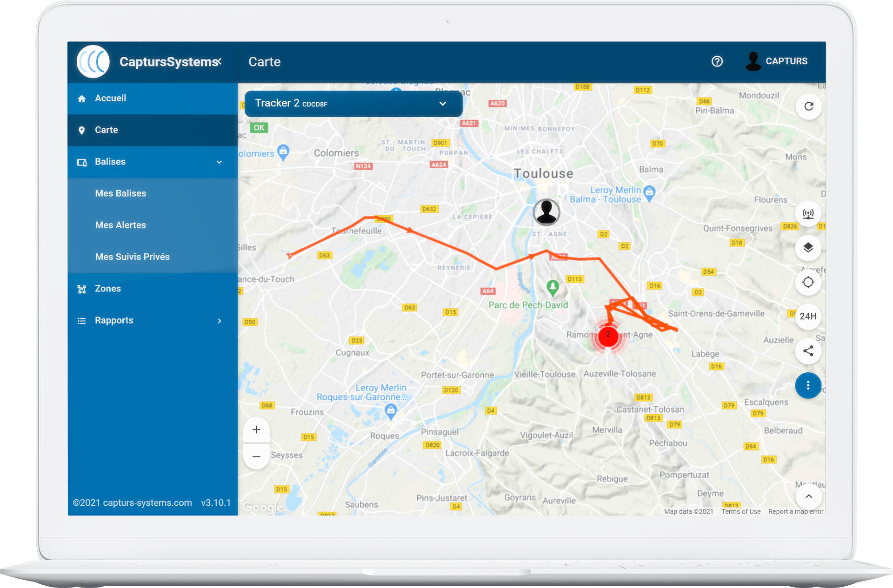Click the zoom-in plus control on the map
893x588 pixels.
256,429
